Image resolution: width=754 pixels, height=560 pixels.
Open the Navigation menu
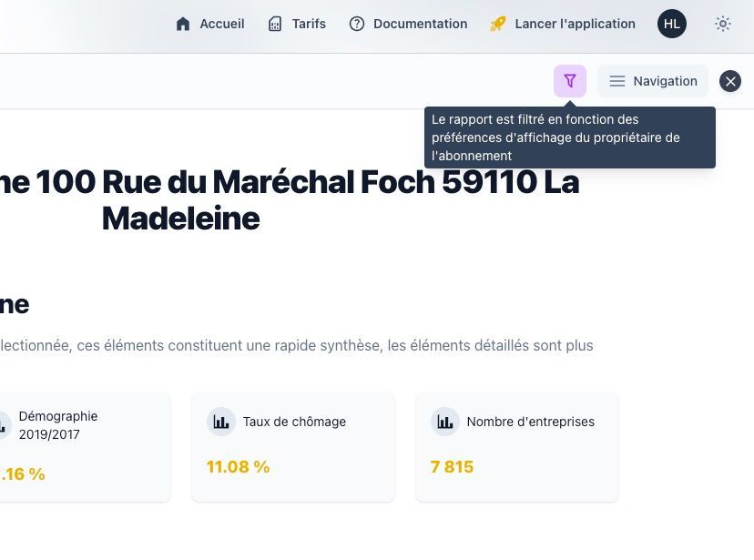point(652,81)
